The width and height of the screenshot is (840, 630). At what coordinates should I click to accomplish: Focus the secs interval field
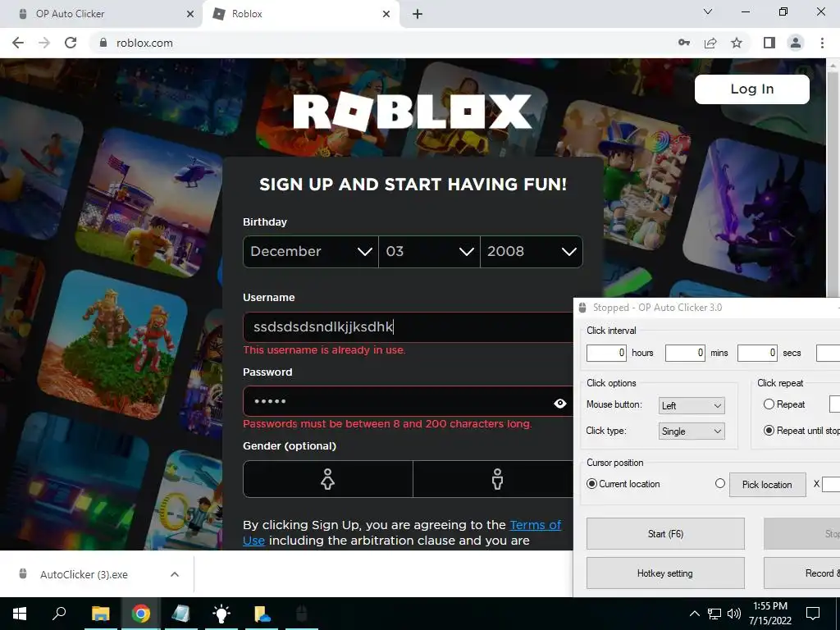pos(757,353)
